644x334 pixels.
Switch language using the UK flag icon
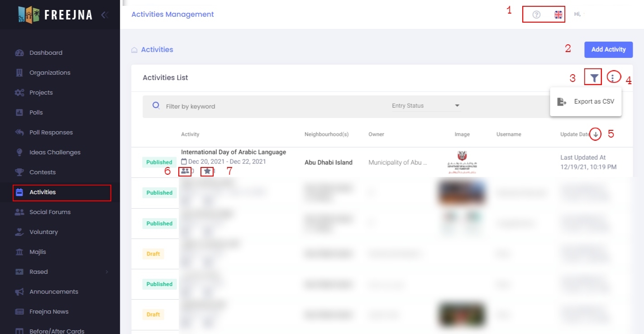(x=558, y=14)
